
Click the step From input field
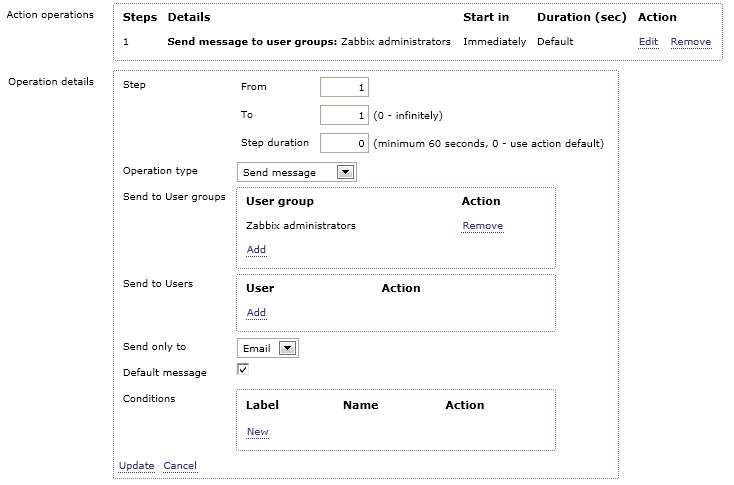pyautogui.click(x=345, y=87)
